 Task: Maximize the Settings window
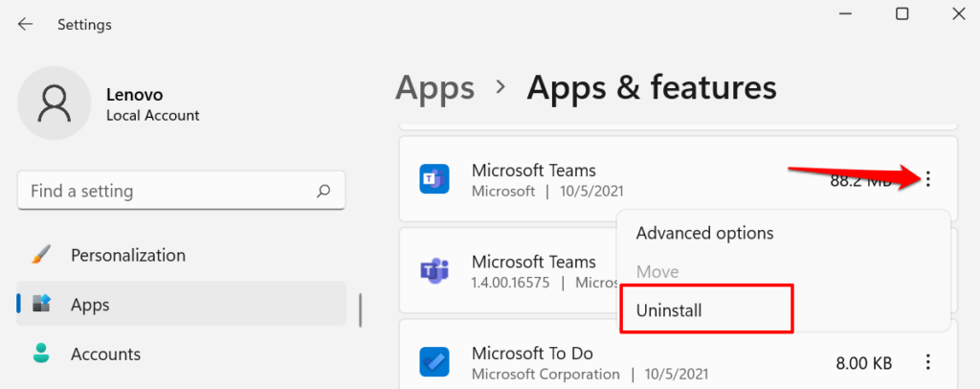click(902, 13)
